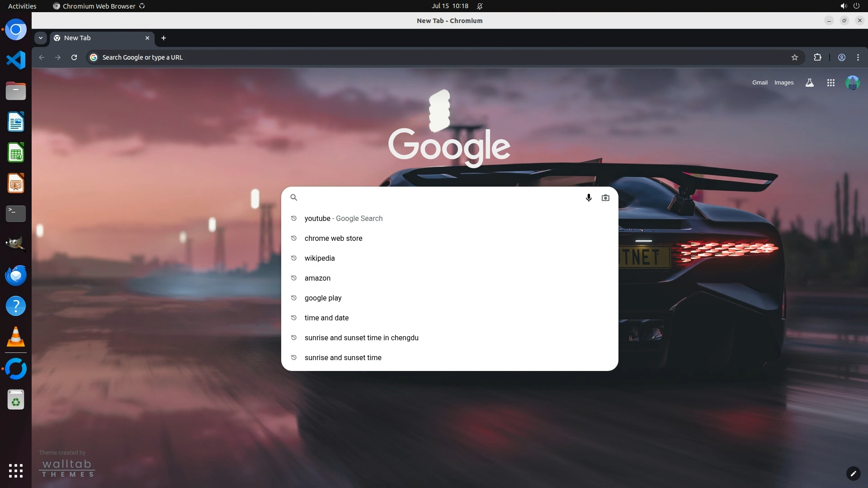Select 'sunrise and sunset time in chengdu' suggestion
The height and width of the screenshot is (488, 868).
pyautogui.click(x=361, y=338)
